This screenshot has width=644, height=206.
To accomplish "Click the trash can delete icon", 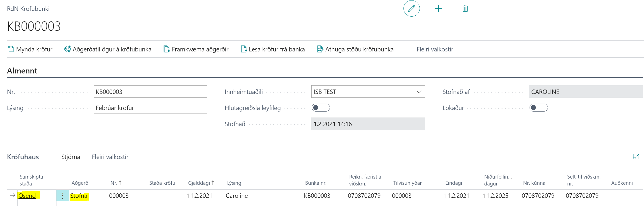I will [x=465, y=9].
